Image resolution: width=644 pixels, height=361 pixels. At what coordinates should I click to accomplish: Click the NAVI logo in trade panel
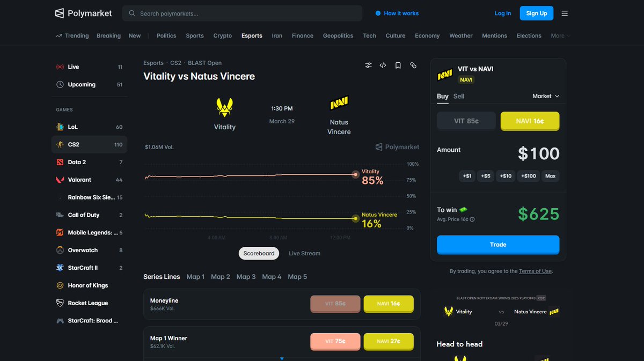(445, 75)
